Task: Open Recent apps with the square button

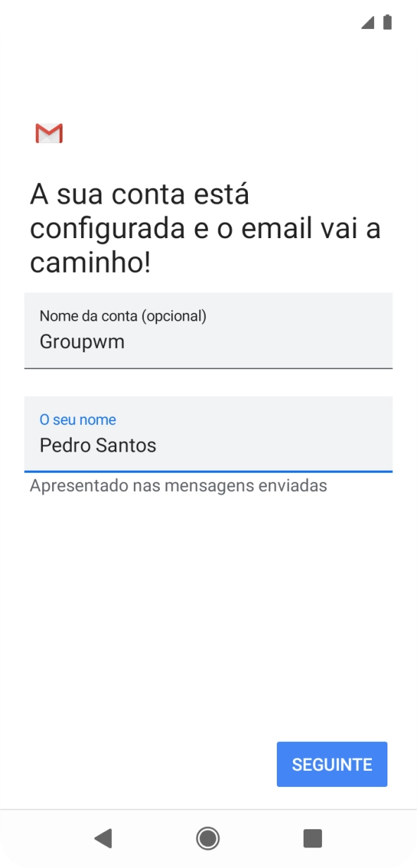Action: coord(311,838)
